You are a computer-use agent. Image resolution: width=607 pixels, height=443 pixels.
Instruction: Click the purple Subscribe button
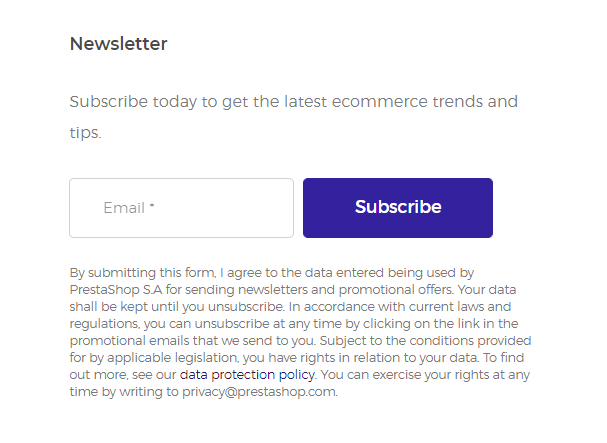tap(398, 208)
